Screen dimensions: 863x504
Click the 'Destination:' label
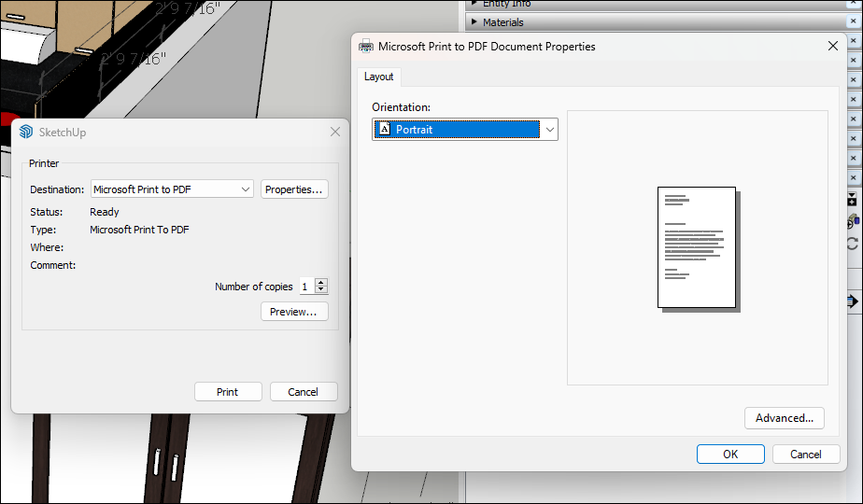click(x=57, y=189)
